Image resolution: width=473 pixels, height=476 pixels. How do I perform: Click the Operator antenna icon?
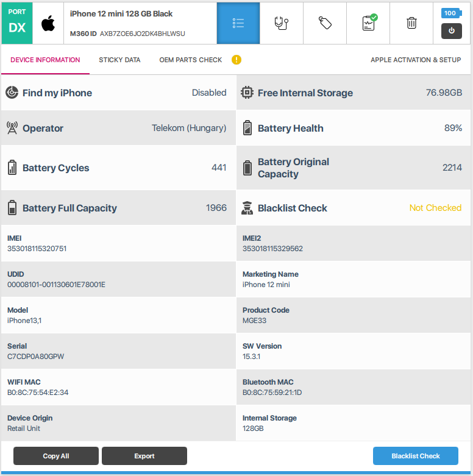coord(12,128)
